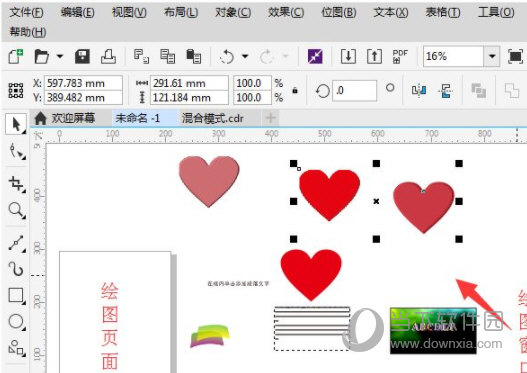
Task: Edit the Y position field 389.482 mm
Action: [x=83, y=97]
